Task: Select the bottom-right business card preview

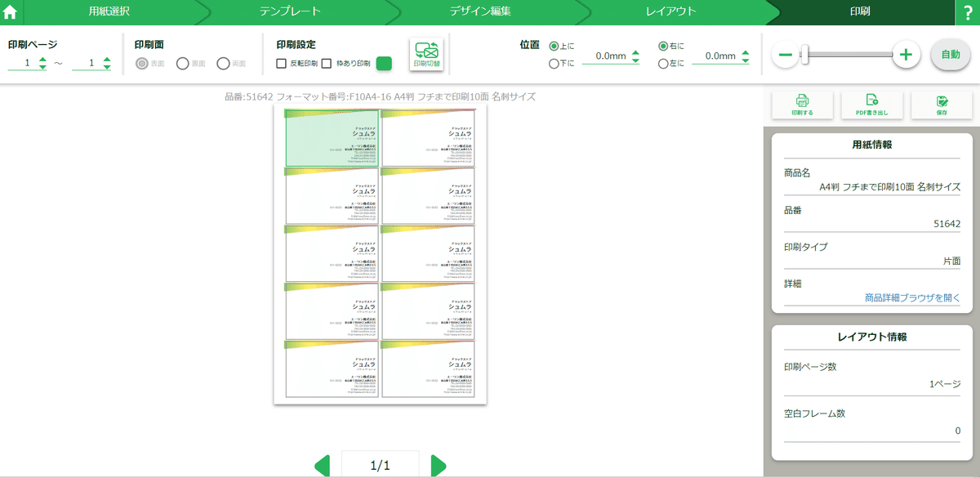Action: 428,369
